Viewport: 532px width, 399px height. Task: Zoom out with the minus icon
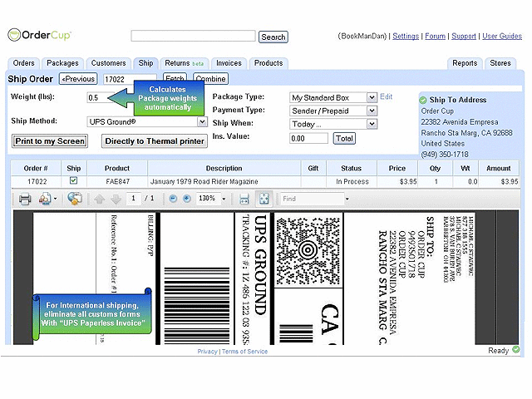pos(173,199)
